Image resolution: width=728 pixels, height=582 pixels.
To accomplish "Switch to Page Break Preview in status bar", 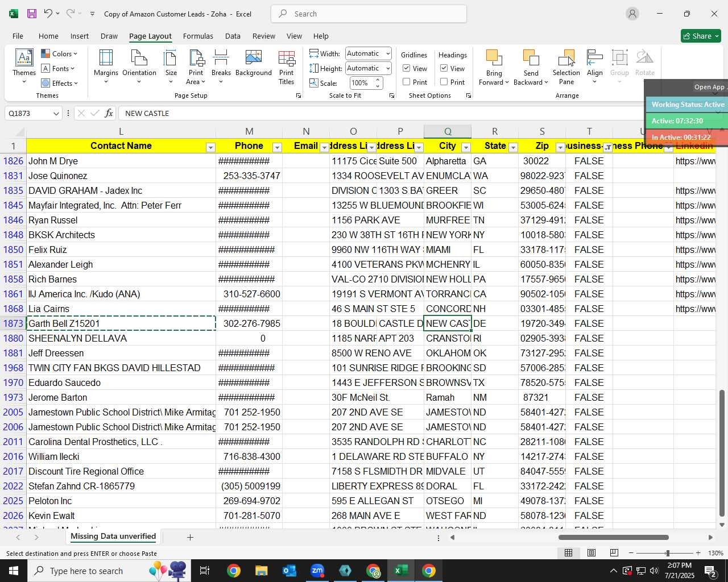I will 614,553.
